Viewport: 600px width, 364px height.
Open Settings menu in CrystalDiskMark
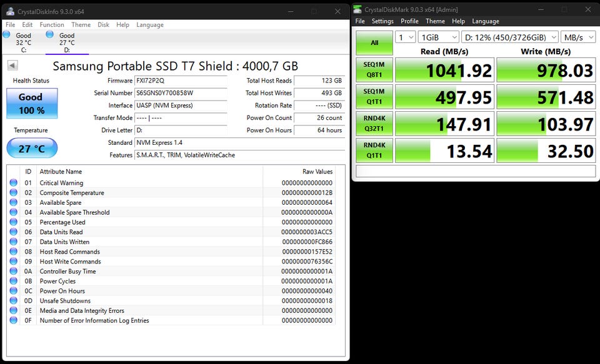382,21
